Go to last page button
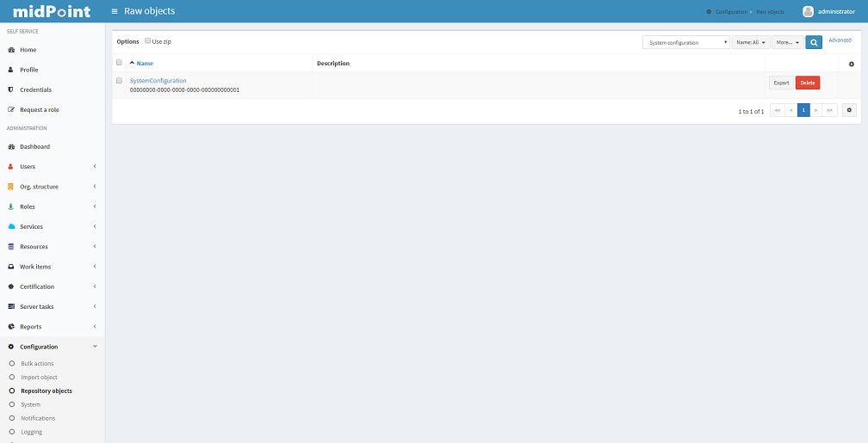This screenshot has height=443, width=868. [829, 110]
